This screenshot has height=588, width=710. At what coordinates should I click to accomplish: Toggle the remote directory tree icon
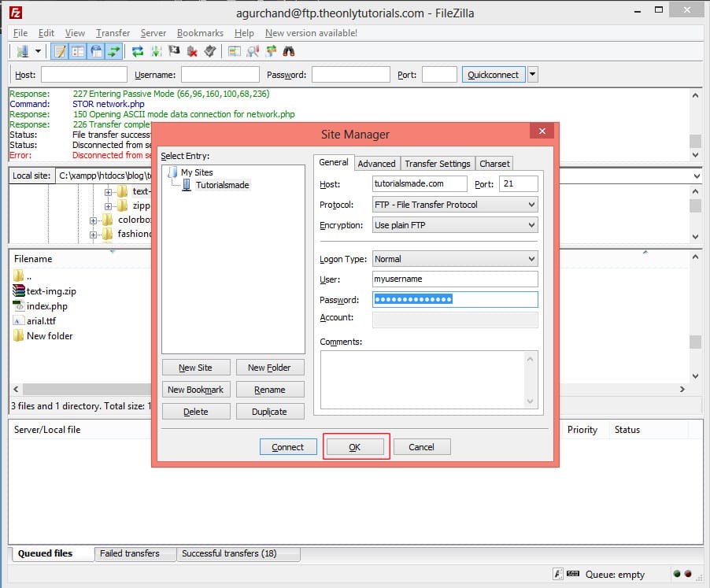(96, 51)
